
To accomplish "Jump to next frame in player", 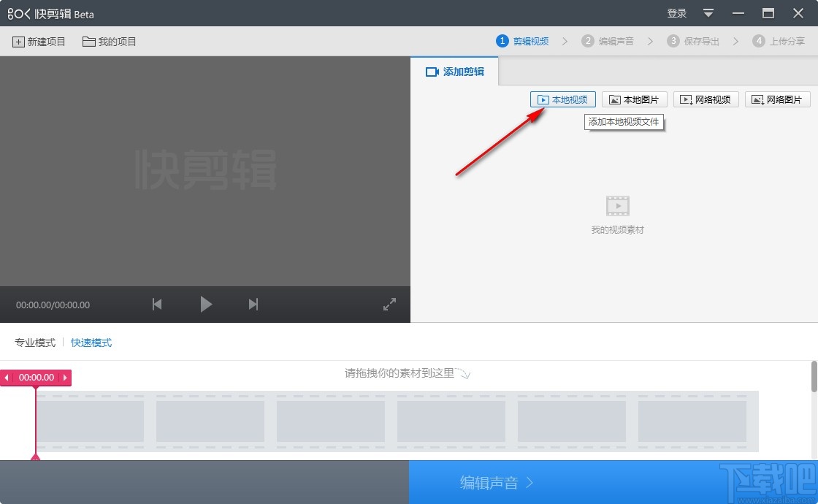I will (253, 304).
